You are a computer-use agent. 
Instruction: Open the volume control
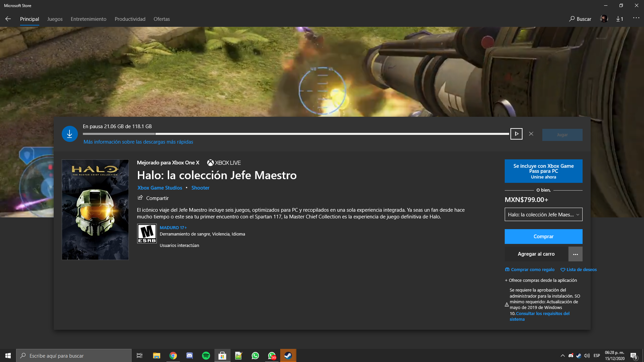[587, 356]
